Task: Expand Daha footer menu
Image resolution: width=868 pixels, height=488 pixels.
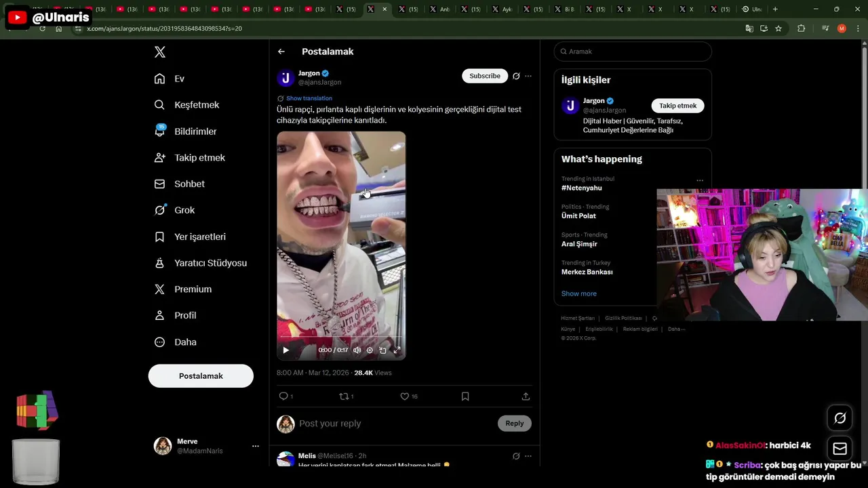Action: coord(676,329)
